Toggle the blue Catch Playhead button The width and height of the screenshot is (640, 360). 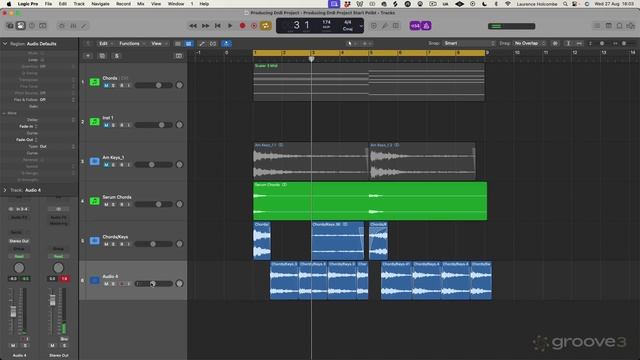click(226, 43)
